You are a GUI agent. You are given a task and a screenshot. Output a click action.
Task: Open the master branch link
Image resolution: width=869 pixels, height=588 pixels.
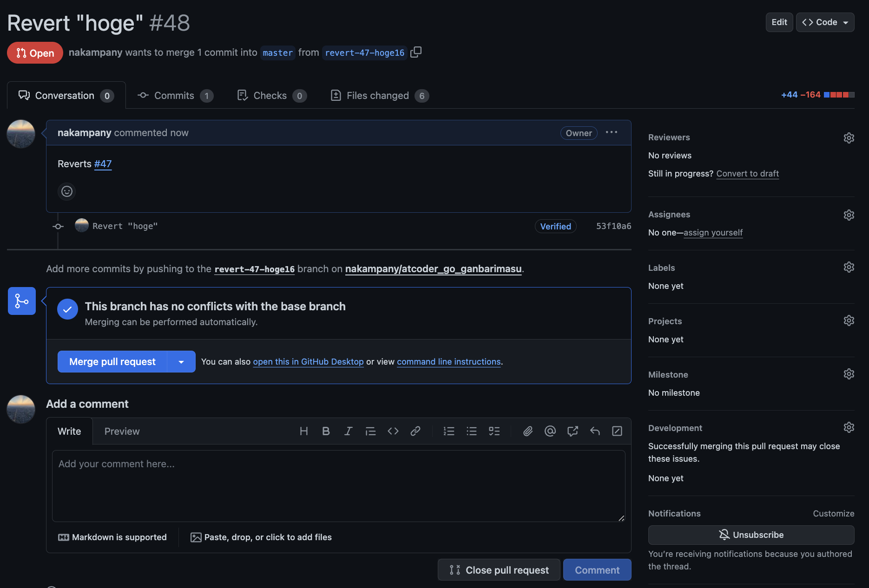(x=277, y=52)
